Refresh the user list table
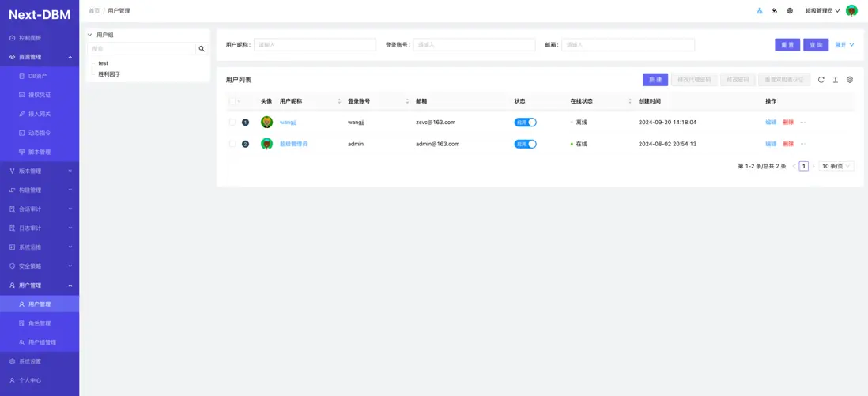The width and height of the screenshot is (868, 396). (821, 80)
